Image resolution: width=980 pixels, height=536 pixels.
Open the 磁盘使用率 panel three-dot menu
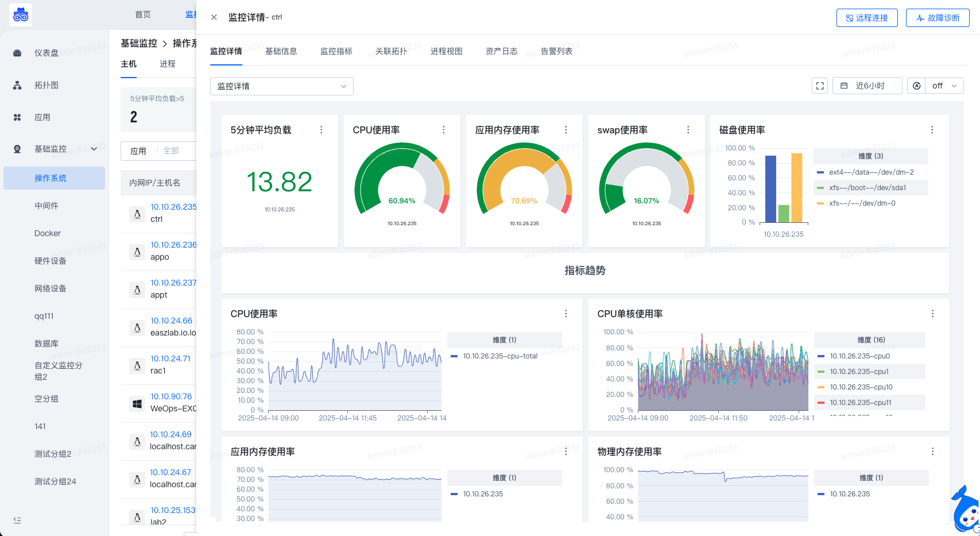click(932, 130)
